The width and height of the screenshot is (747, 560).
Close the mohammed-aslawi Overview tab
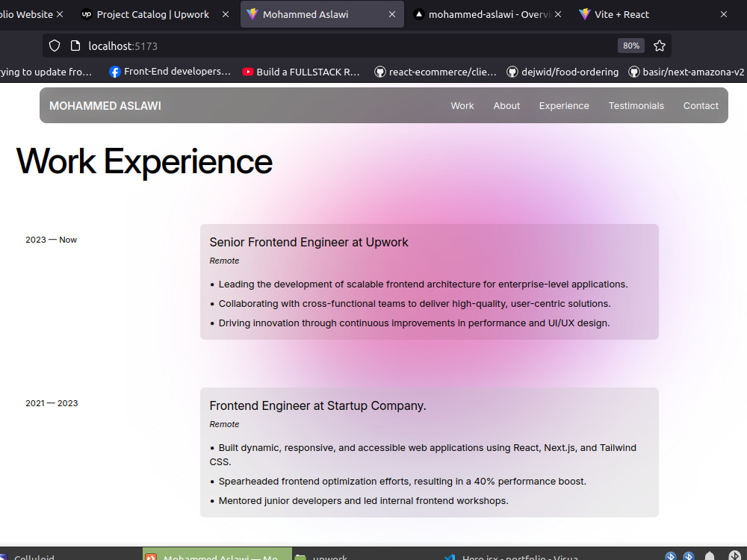point(558,14)
